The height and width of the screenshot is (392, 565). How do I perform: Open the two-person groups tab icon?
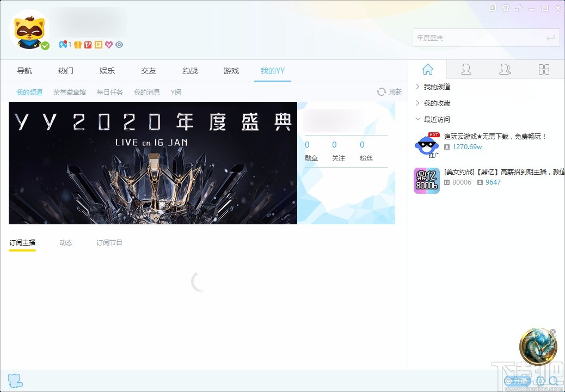505,69
